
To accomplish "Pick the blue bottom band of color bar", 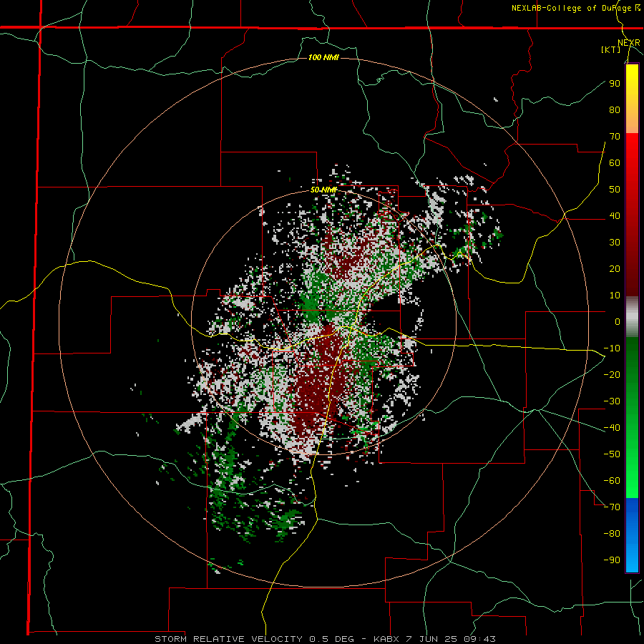I will [632, 535].
